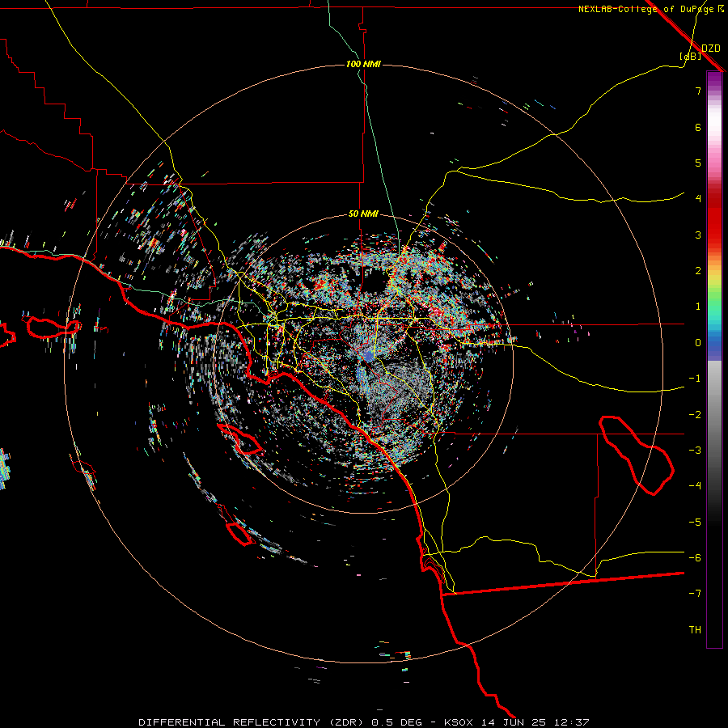Select the 5 value on the scale
Image resolution: width=728 pixels, height=728 pixels.
pyautogui.click(x=698, y=163)
